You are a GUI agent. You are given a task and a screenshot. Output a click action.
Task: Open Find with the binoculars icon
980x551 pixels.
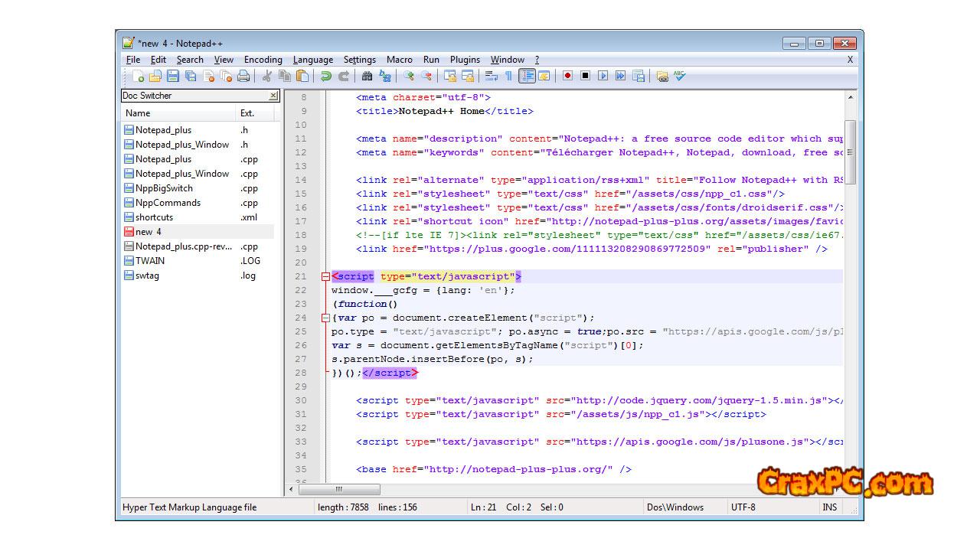[367, 76]
